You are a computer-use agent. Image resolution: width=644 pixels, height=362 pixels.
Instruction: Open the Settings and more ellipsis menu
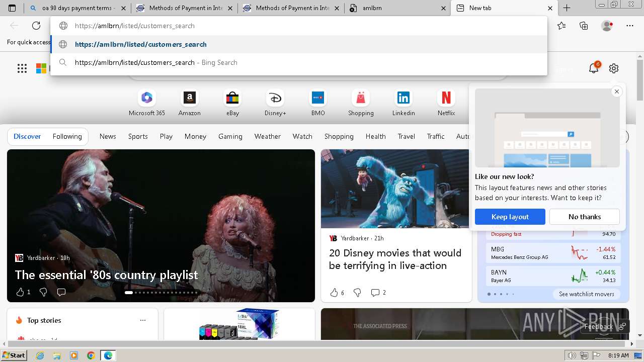click(630, 26)
